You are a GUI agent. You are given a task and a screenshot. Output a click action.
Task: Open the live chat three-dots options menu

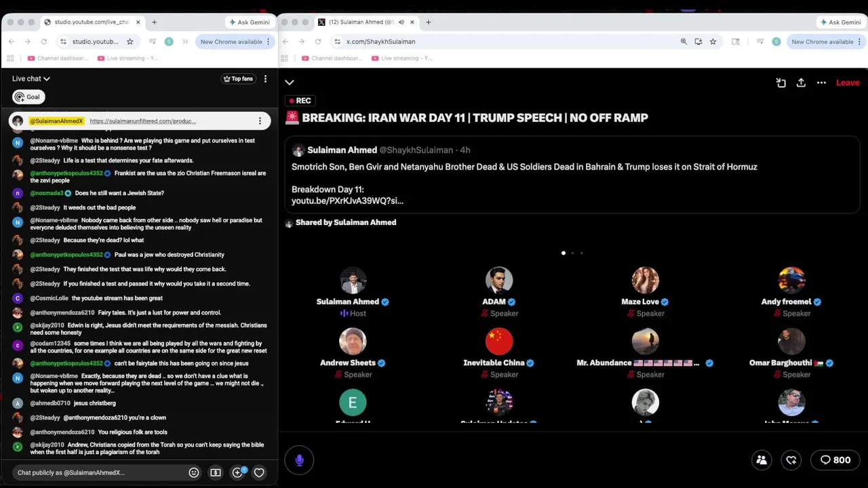coord(265,79)
